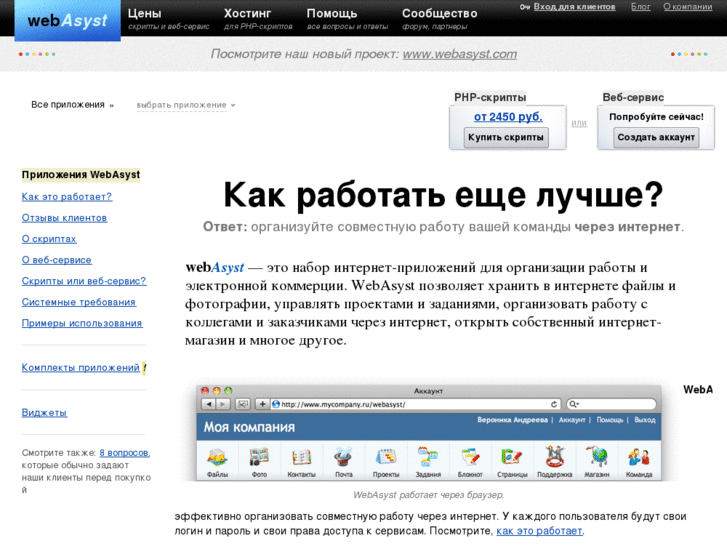Open 'О веб-сервисе' sidebar link
This screenshot has height=545, width=727.
pos(57,260)
